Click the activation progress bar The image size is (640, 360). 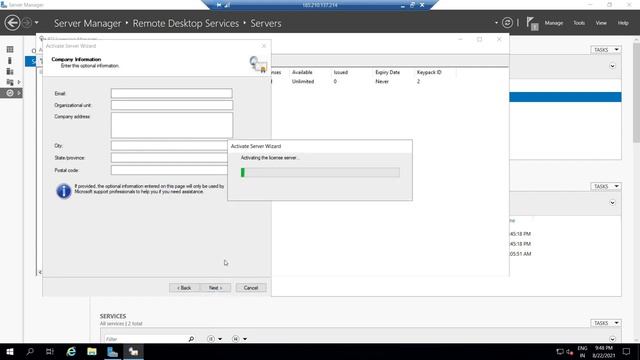[x=320, y=172]
